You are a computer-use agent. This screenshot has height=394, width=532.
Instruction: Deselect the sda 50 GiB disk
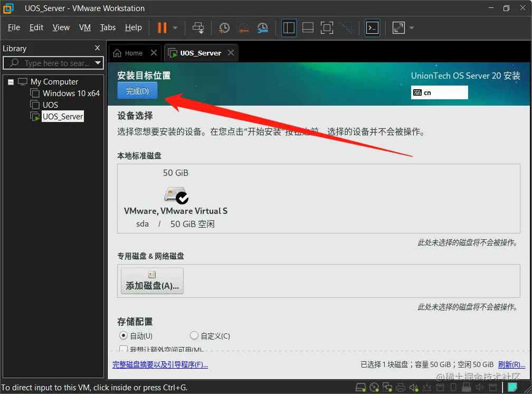[176, 196]
